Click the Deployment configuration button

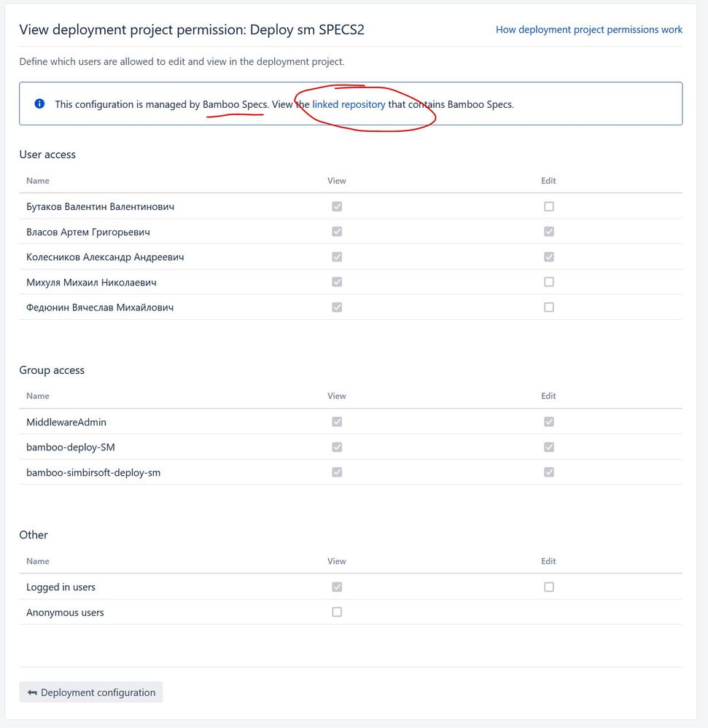click(91, 692)
